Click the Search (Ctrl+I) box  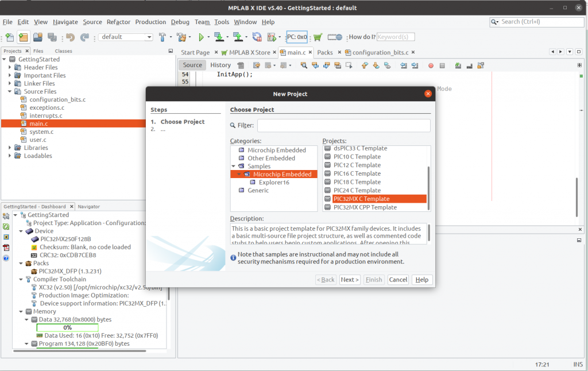pos(537,22)
